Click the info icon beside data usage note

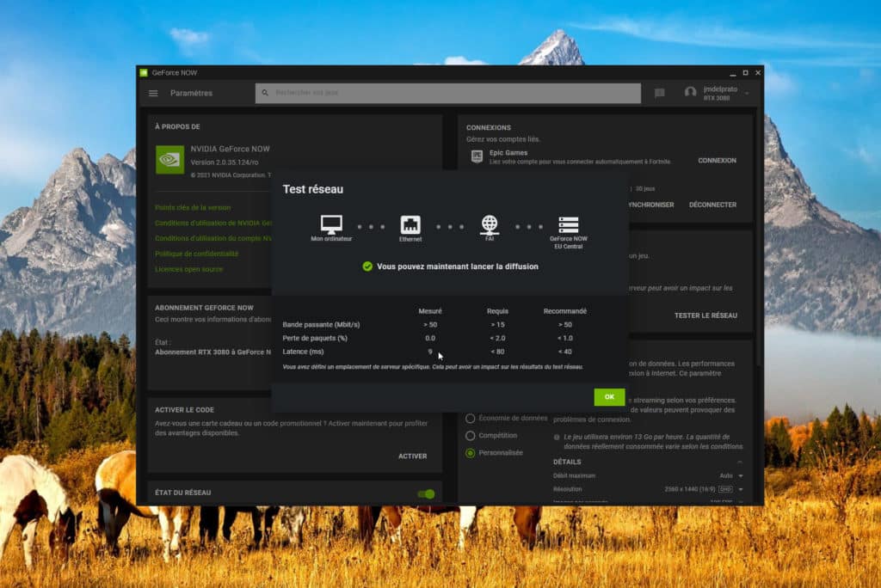click(x=557, y=438)
